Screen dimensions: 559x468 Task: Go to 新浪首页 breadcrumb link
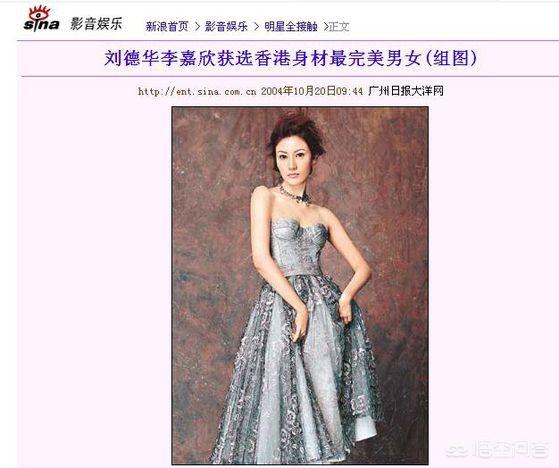[x=167, y=26]
